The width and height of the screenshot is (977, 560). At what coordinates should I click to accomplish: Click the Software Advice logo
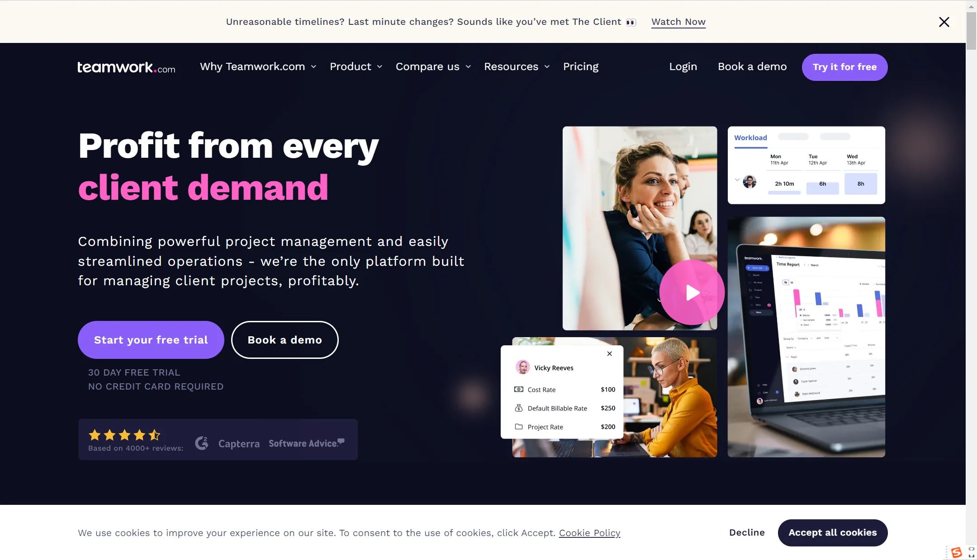(x=307, y=443)
